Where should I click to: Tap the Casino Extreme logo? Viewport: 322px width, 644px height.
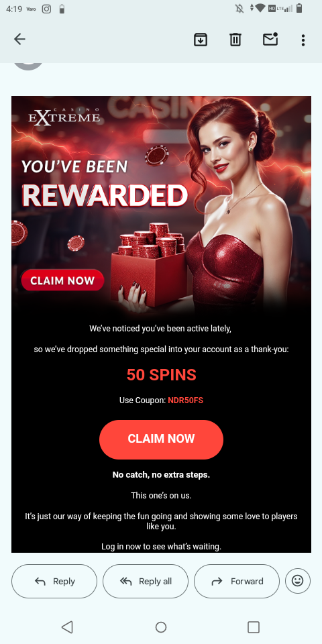tap(64, 117)
